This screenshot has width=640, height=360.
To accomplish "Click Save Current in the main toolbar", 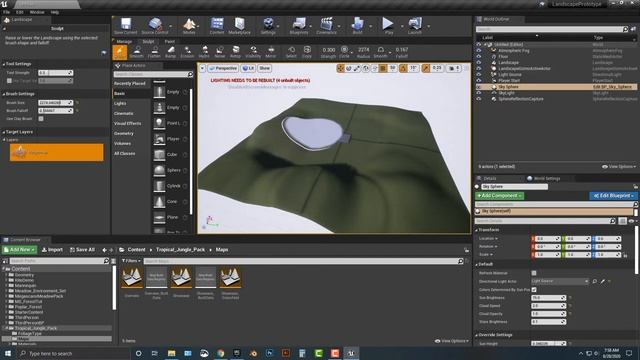I will (x=126, y=26).
